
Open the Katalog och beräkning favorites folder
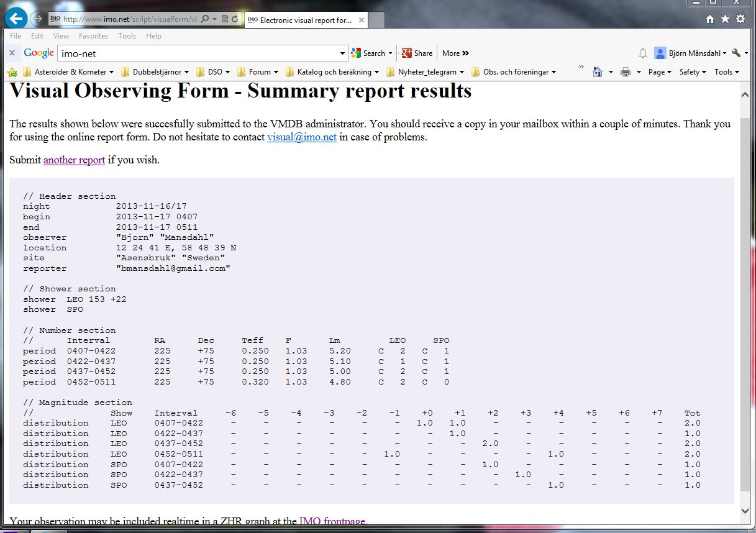pos(332,72)
